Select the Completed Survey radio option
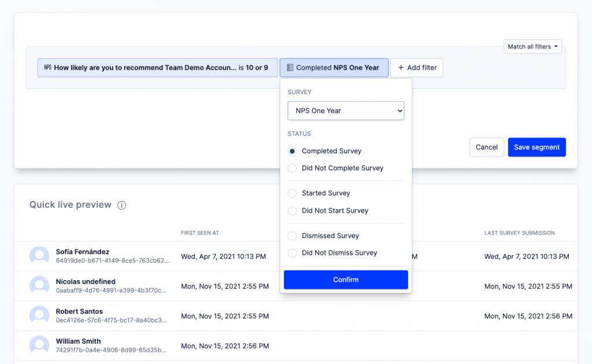Viewport: 592px width, 364px height. 292,151
